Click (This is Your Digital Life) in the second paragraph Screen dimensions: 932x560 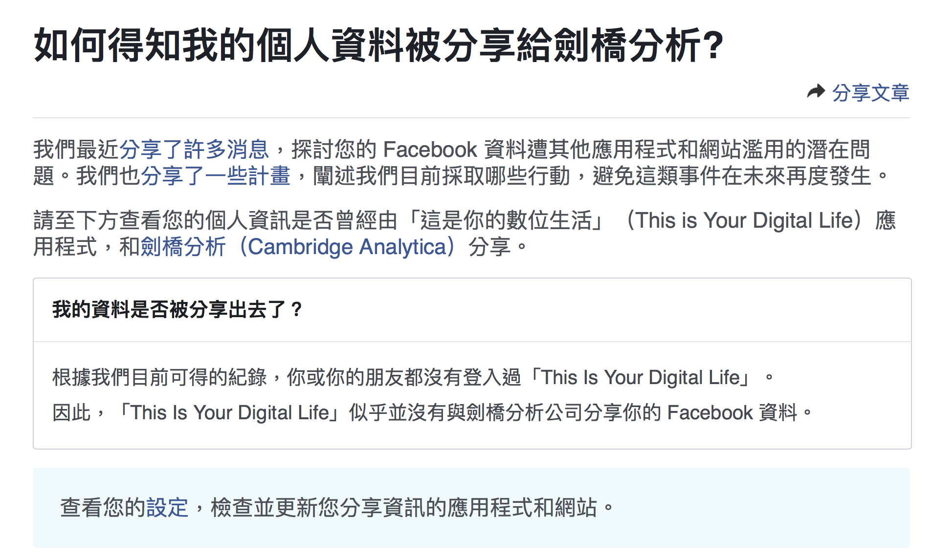pyautogui.click(x=743, y=220)
